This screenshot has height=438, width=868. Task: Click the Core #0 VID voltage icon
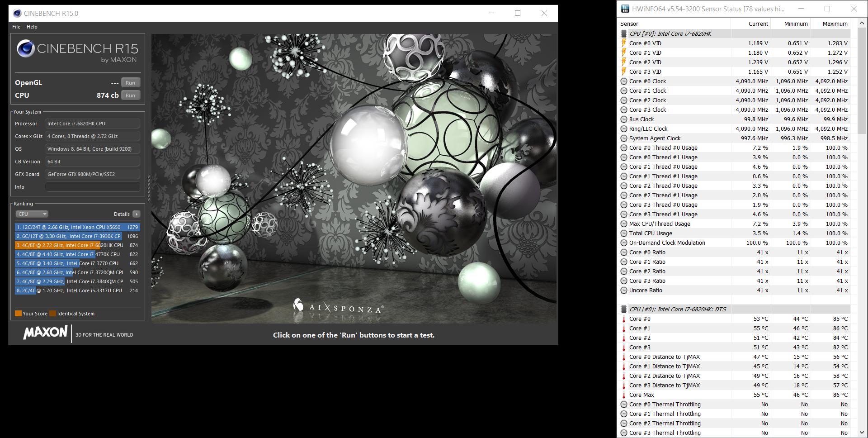click(x=624, y=43)
